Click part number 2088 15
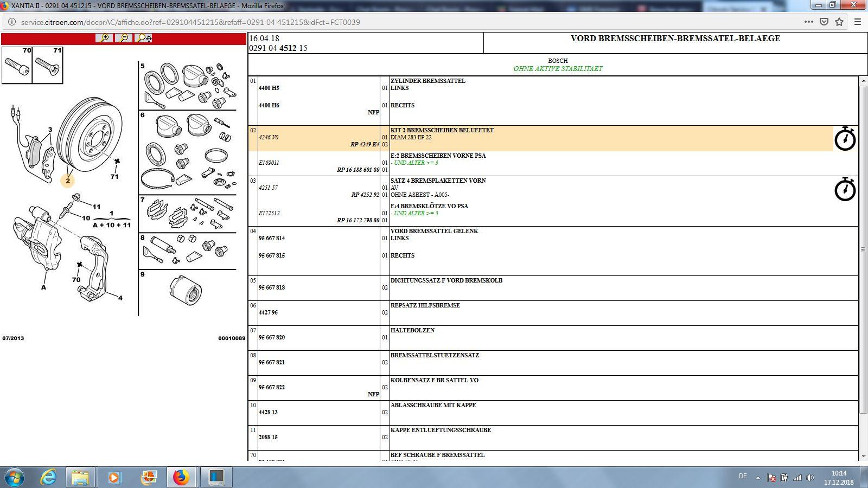Image resolution: width=868 pixels, height=488 pixels. 268,437
